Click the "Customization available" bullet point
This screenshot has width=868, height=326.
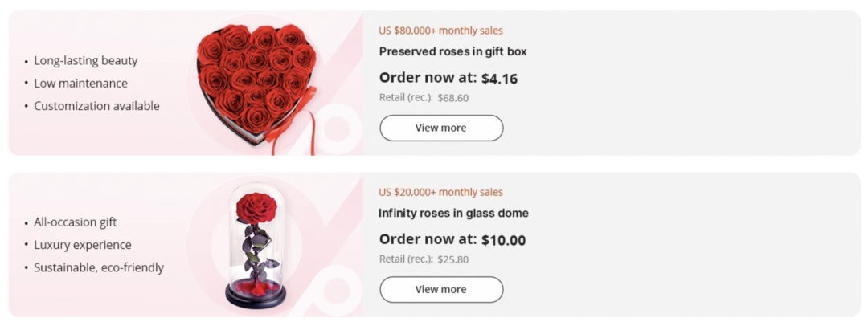coord(96,106)
